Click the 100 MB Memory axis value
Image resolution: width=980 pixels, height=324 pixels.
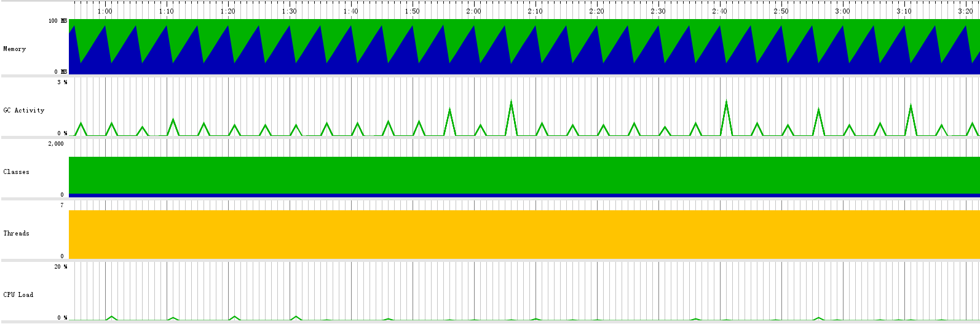(58, 21)
